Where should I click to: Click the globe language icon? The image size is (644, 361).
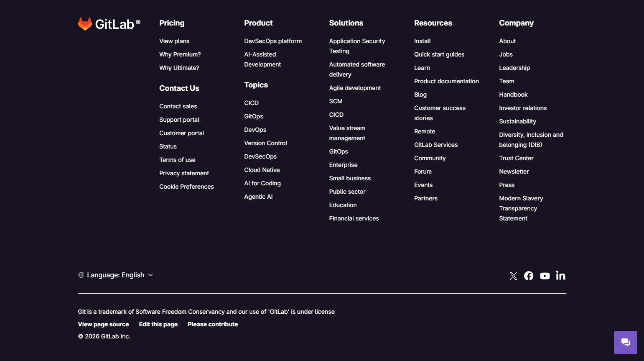point(81,275)
